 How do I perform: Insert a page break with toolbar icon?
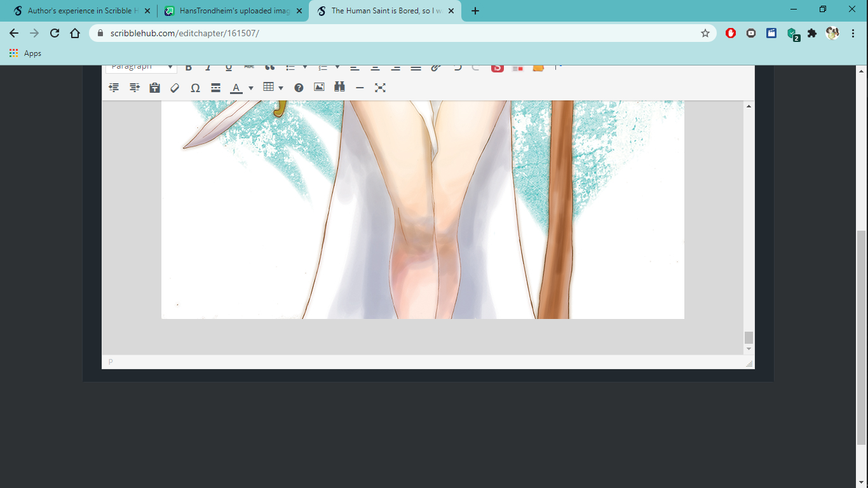pyautogui.click(x=215, y=88)
